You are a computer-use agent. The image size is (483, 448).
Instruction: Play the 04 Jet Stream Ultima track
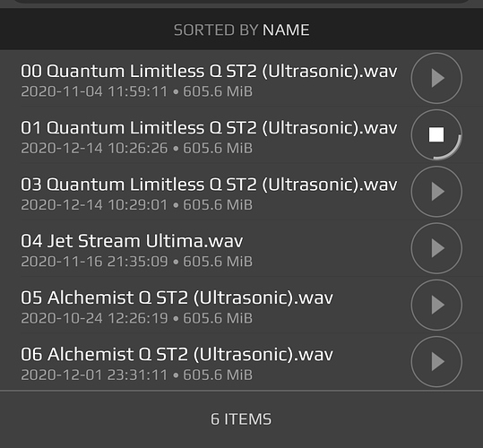436,248
